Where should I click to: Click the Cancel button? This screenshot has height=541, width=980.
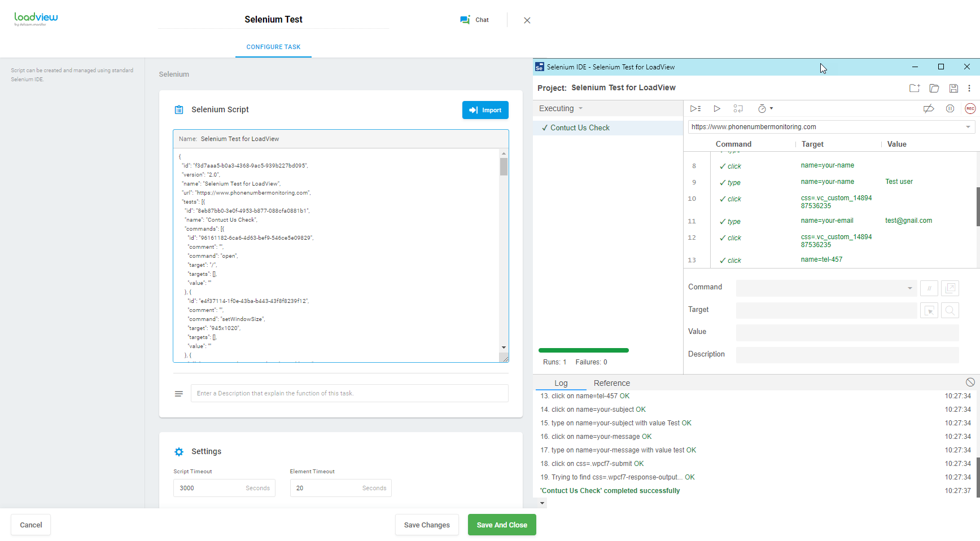click(31, 525)
